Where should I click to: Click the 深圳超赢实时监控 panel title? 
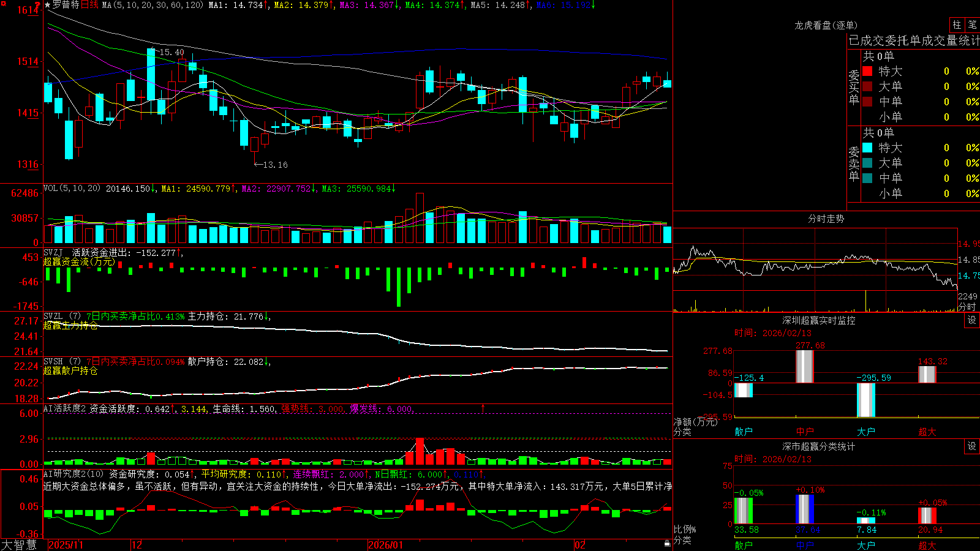pyautogui.click(x=819, y=320)
